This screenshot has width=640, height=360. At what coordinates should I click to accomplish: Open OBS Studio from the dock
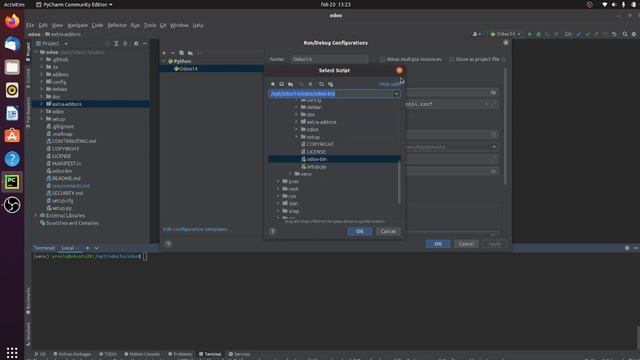pyautogui.click(x=12, y=205)
